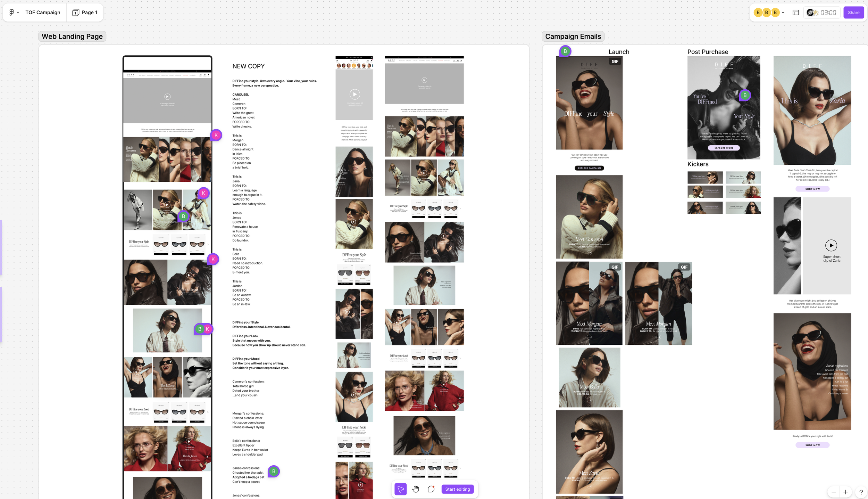
Task: Select the Move cursor tool
Action: 400,489
